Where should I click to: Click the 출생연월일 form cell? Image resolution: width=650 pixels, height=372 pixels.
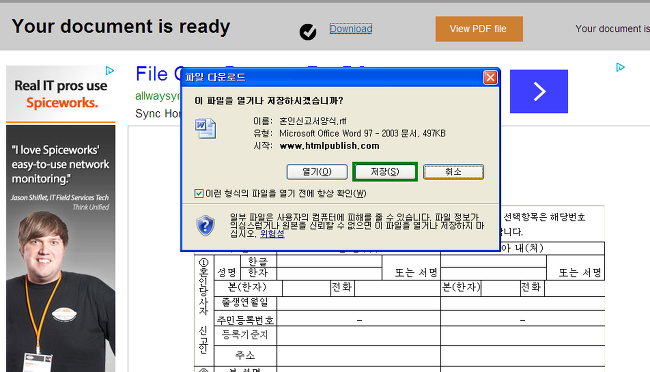pos(245,303)
